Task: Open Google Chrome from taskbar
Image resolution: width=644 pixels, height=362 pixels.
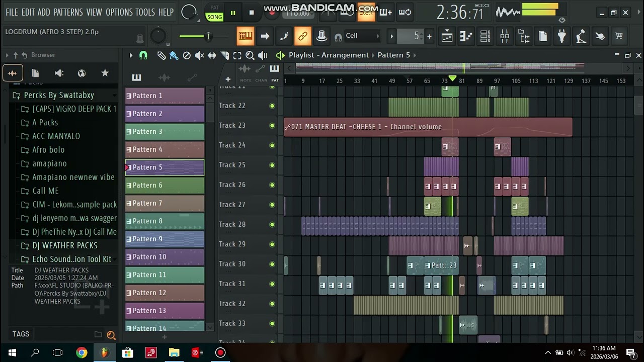Action: tap(82, 352)
